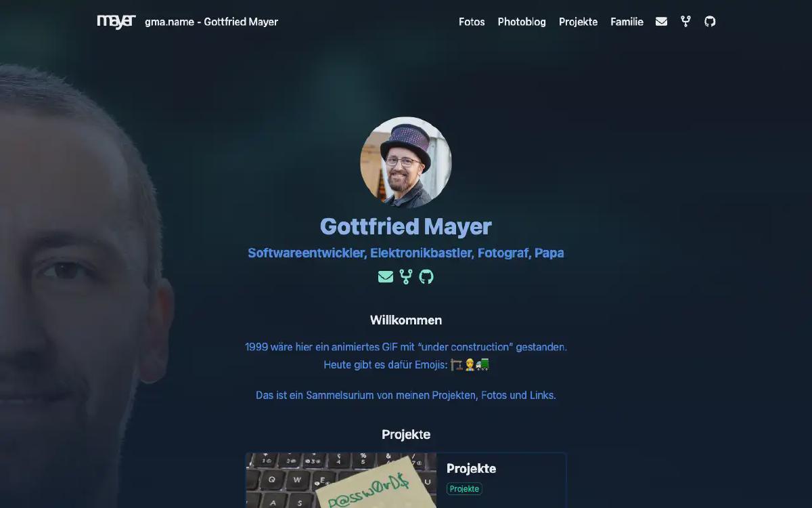
Task: Go to Projekte in the top navigation
Action: [x=578, y=22]
